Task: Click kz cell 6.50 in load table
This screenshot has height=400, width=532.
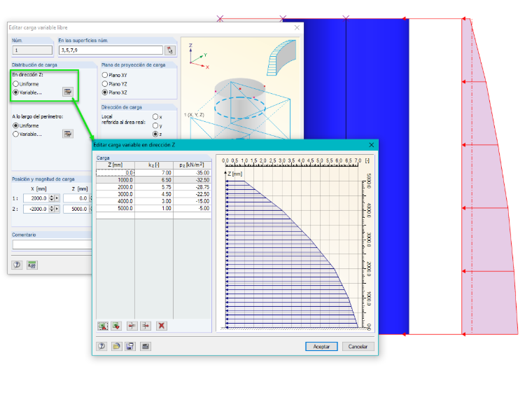Action: [x=154, y=180]
